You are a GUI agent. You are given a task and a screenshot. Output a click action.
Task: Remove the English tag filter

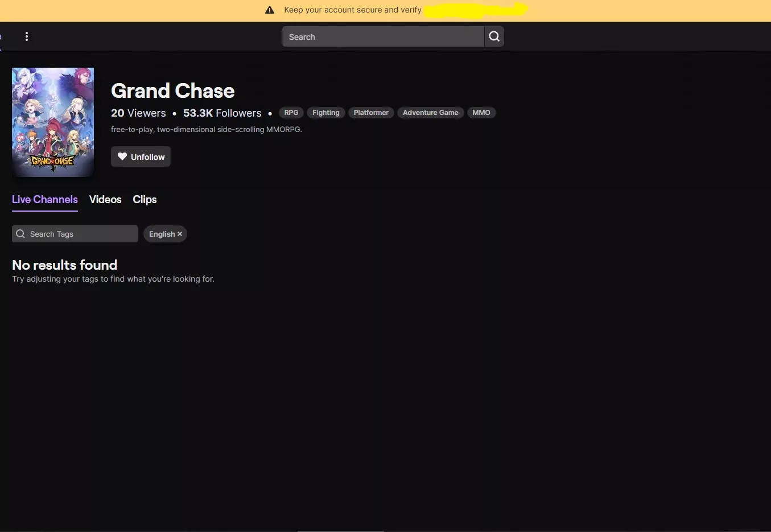click(x=180, y=234)
